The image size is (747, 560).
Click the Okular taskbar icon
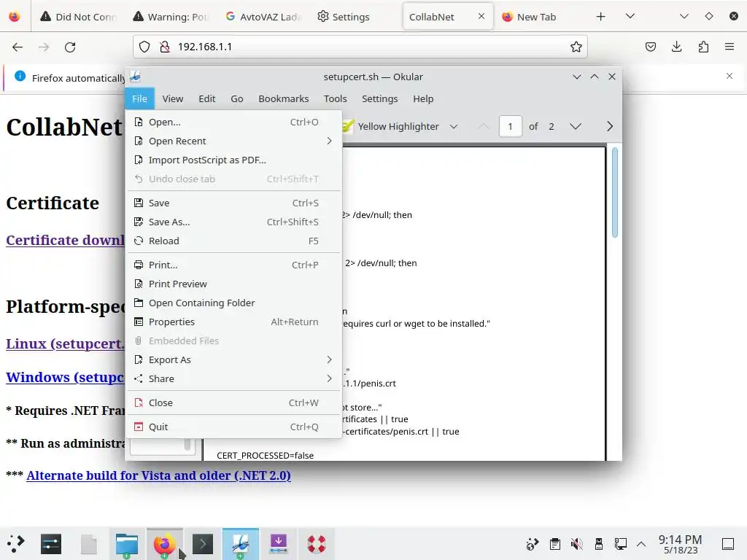(241, 544)
